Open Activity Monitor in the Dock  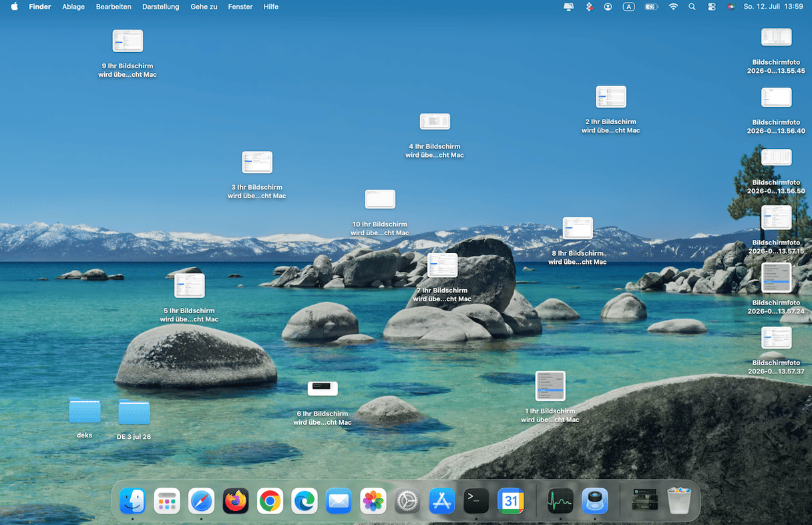pos(560,501)
